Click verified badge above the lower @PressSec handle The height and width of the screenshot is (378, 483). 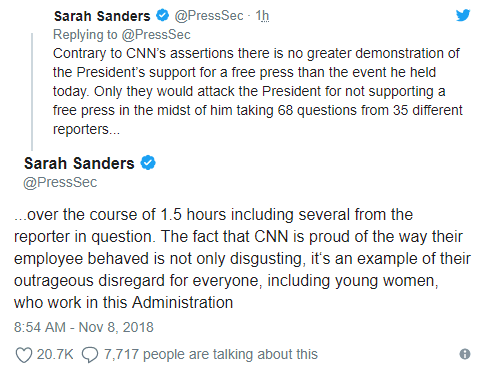(148, 163)
